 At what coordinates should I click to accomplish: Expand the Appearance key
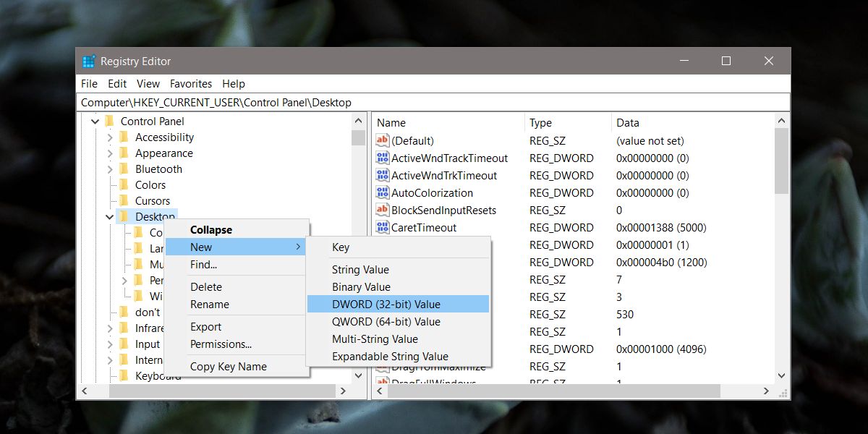pos(110,153)
